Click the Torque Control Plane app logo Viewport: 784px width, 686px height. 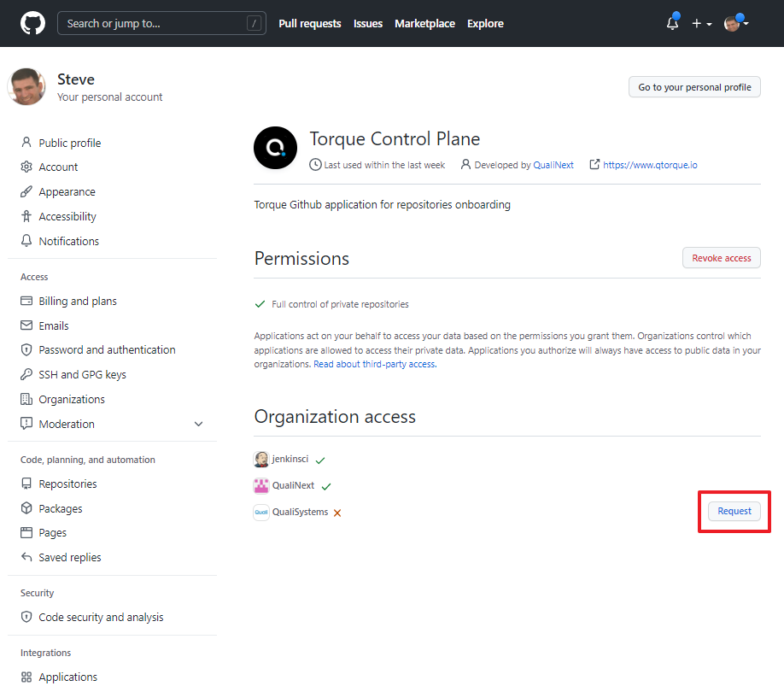pyautogui.click(x=275, y=148)
